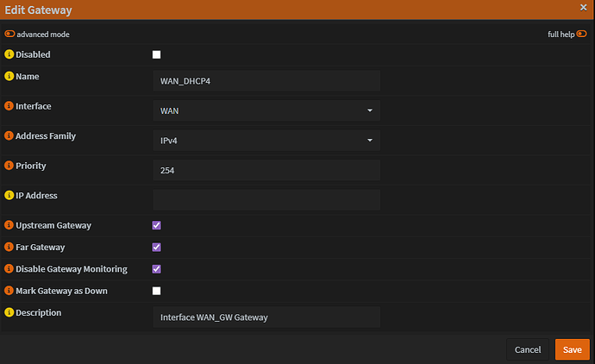
Task: Click the Cancel button
Action: tap(527, 349)
